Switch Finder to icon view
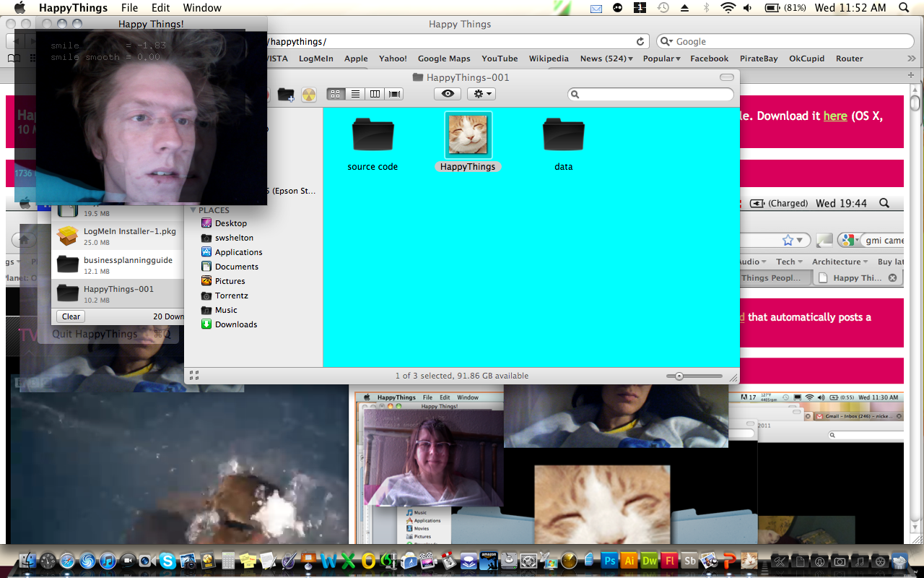This screenshot has height=578, width=924. (336, 94)
